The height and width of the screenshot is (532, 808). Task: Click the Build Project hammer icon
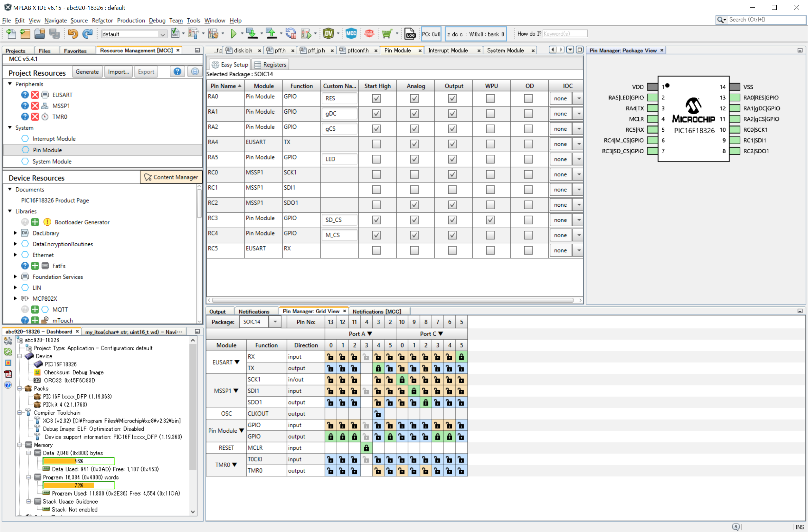(193, 34)
